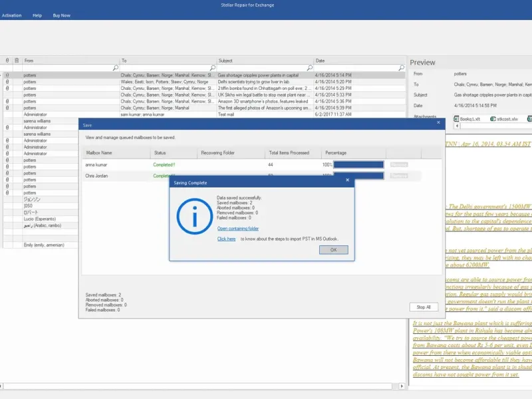Image resolution: width=532 pixels, height=399 pixels.
Task: Click OK in Saving Complete dialog
Action: point(334,250)
